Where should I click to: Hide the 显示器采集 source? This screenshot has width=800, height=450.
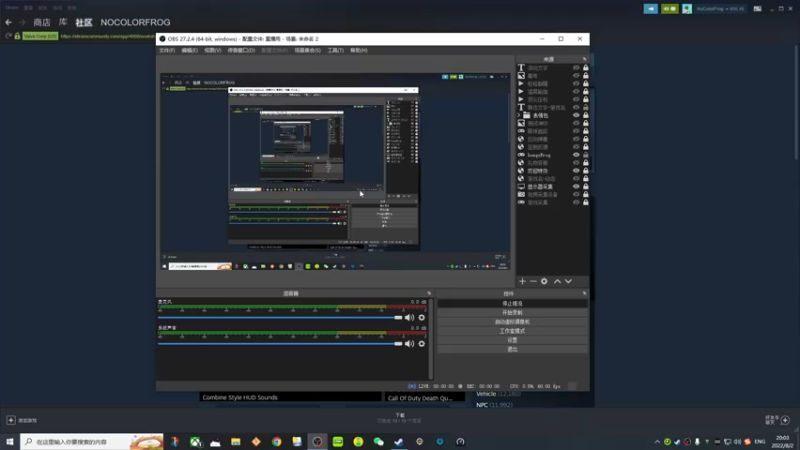[576, 187]
